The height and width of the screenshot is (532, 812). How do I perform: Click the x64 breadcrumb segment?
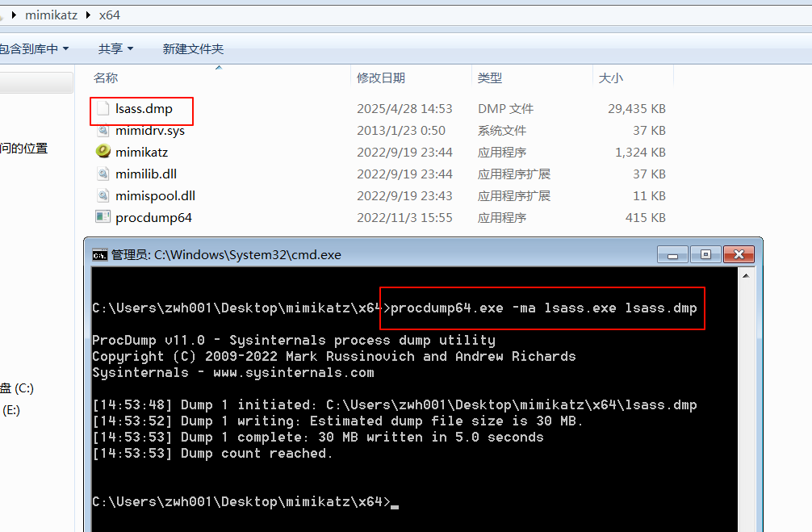pos(110,15)
